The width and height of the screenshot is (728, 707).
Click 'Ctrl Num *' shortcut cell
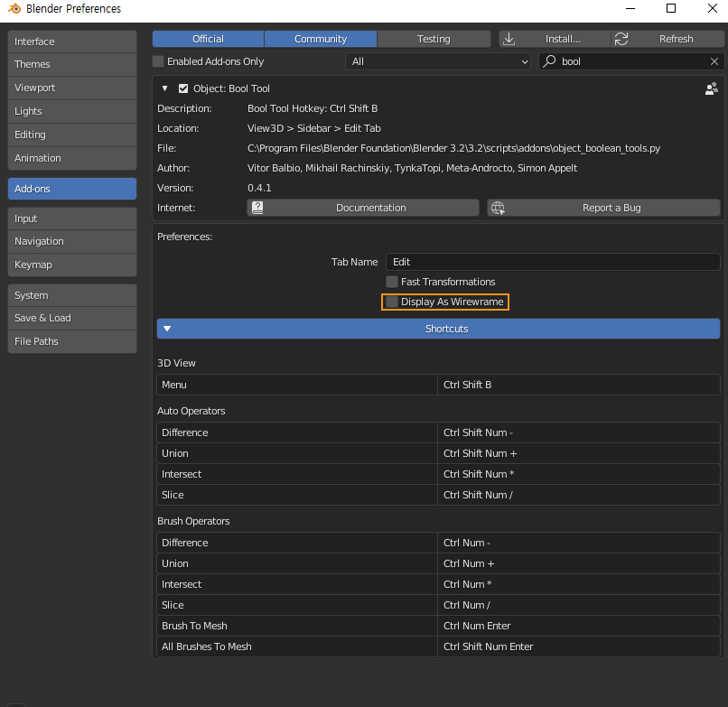(x=579, y=584)
